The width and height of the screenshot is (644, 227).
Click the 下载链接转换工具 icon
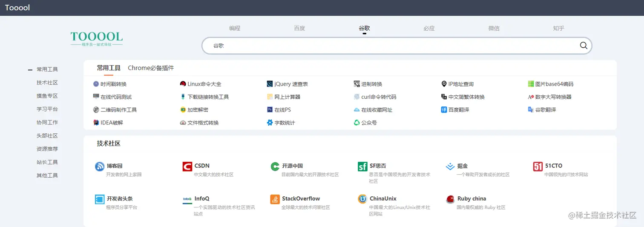pos(183,97)
